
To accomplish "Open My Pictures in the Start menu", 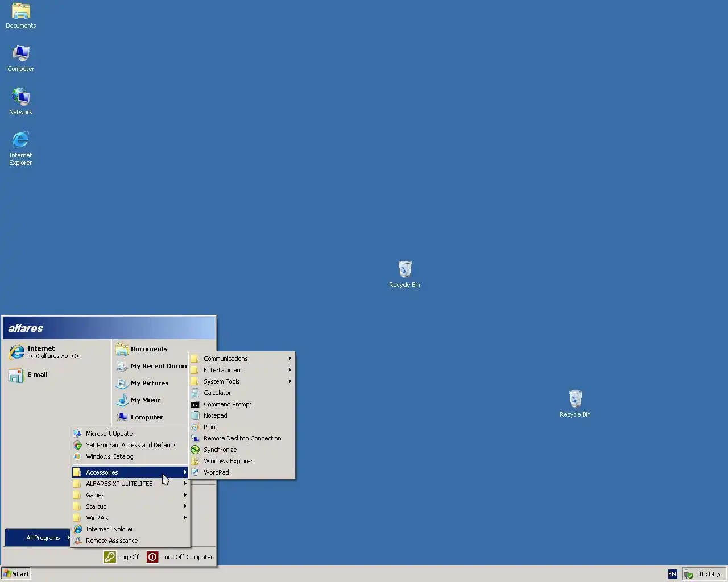I will [x=151, y=383].
